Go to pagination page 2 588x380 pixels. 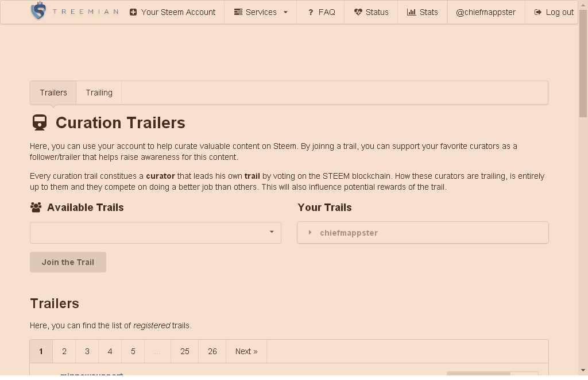(64, 351)
